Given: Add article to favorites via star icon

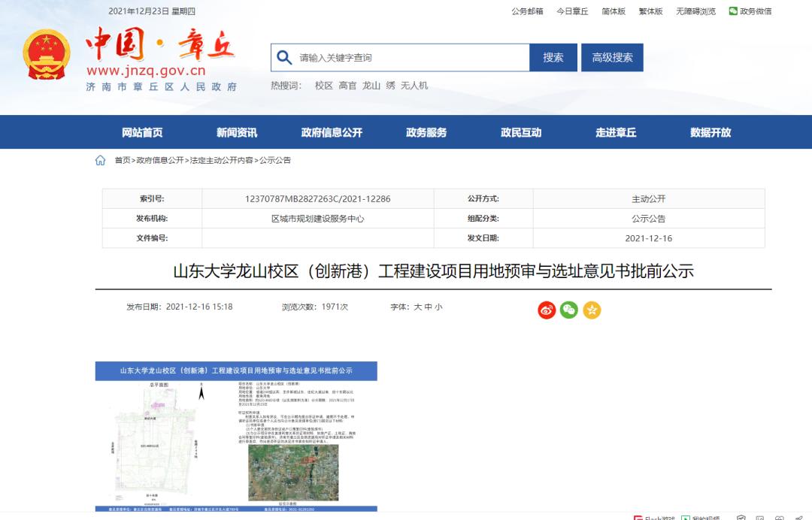Looking at the screenshot, I should coord(592,309).
